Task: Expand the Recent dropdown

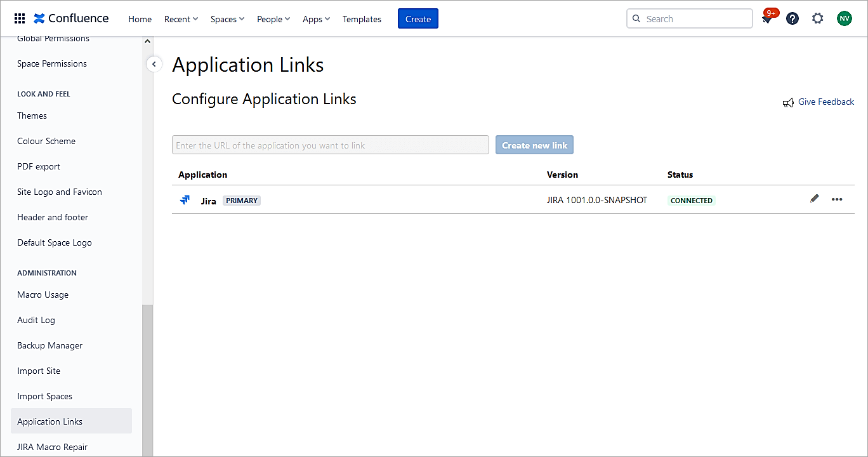Action: coord(181,19)
